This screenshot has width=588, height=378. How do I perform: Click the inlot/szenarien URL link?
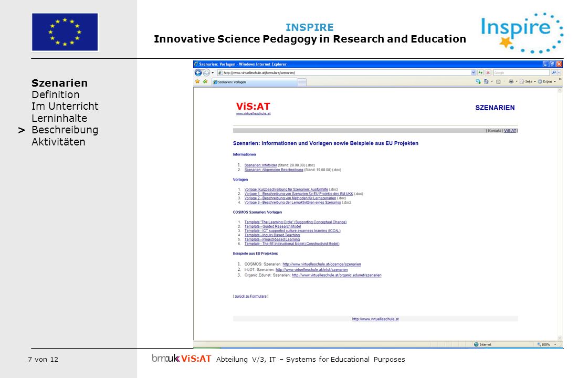312,270
